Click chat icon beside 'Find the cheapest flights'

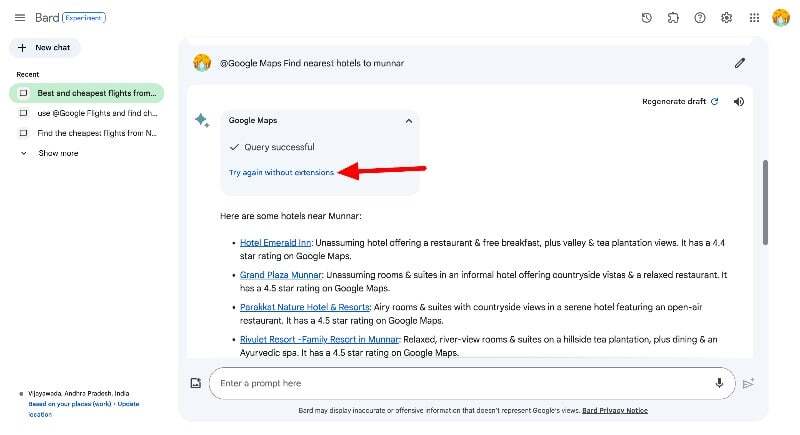23,133
